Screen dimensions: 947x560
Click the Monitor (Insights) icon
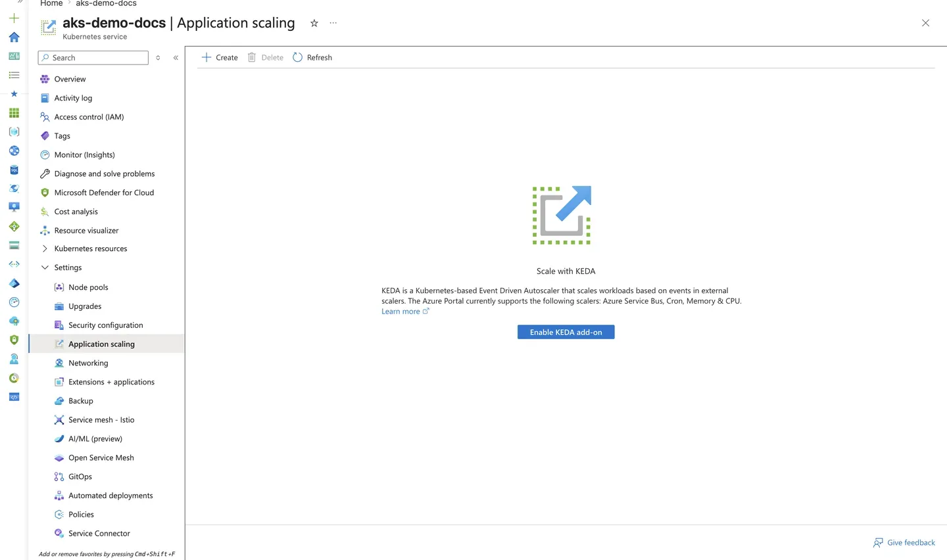45,155
